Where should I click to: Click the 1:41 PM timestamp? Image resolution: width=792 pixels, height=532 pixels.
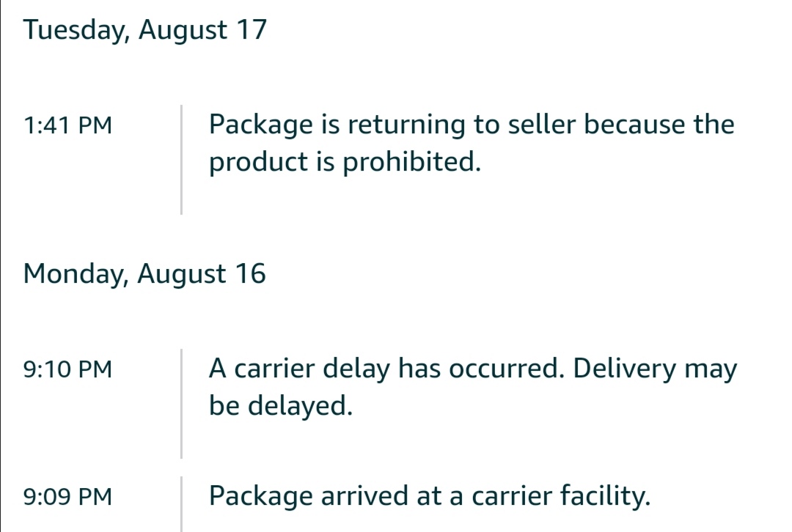(67, 125)
